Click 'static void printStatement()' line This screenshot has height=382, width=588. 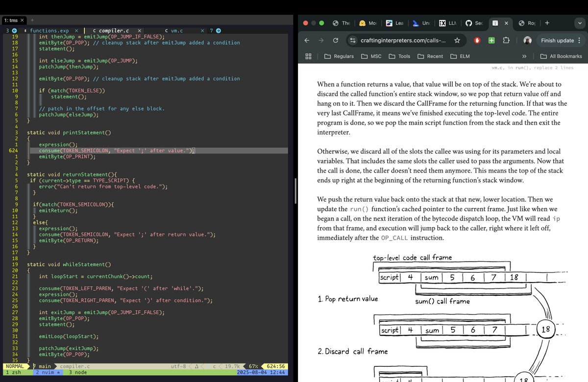69,132
